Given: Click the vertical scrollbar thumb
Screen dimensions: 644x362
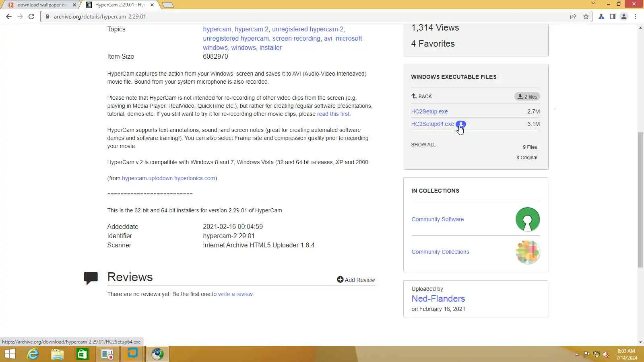Looking at the screenshot, I should [x=640, y=200].
